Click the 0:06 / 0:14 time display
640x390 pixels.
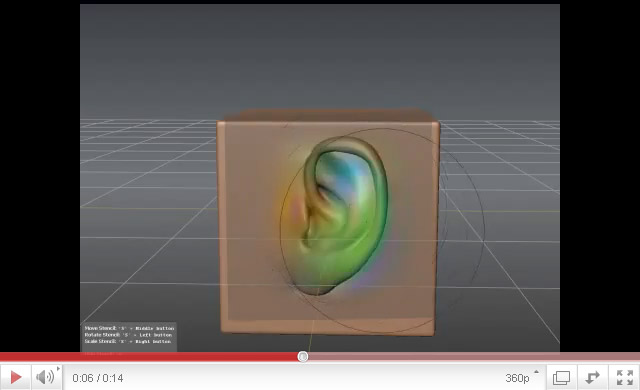click(x=98, y=378)
